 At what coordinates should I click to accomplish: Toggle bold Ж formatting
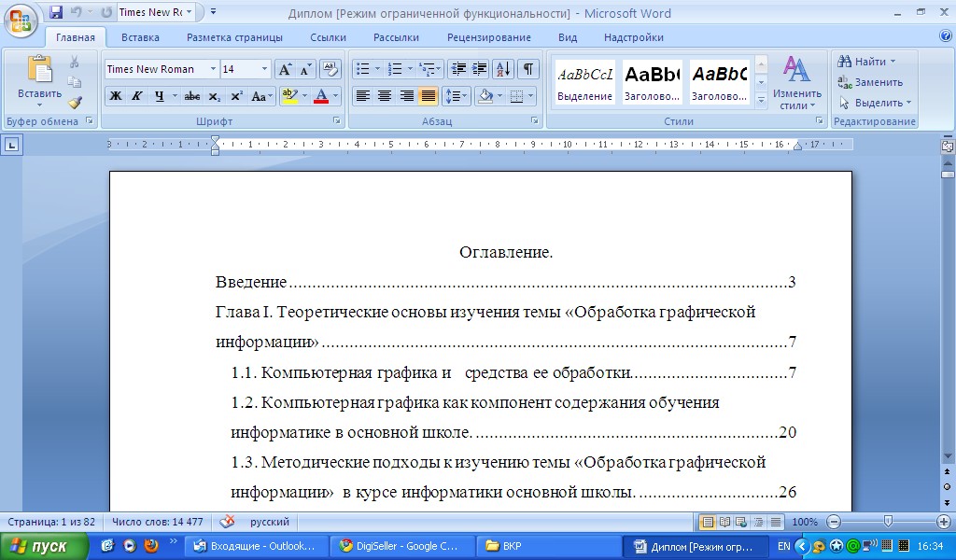click(116, 96)
